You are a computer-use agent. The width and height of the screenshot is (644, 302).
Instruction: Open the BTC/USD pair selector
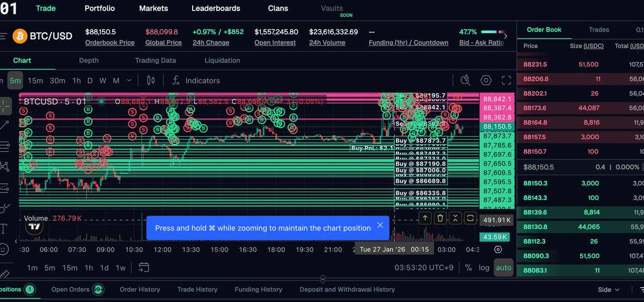(x=51, y=36)
